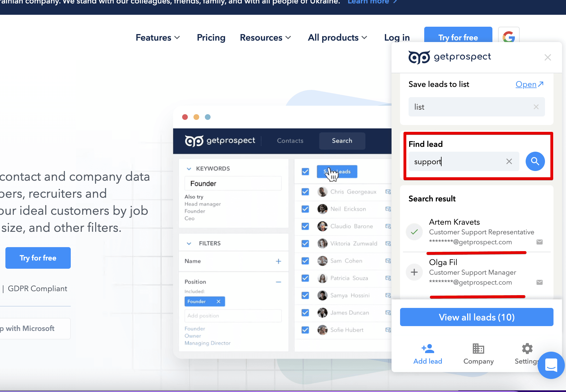Click the email envelope for Olga Fil
Screen dimensions: 566x392
click(539, 282)
